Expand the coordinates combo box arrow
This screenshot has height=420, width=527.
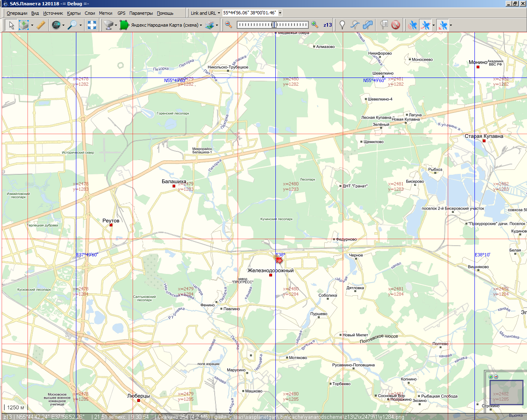point(280,13)
